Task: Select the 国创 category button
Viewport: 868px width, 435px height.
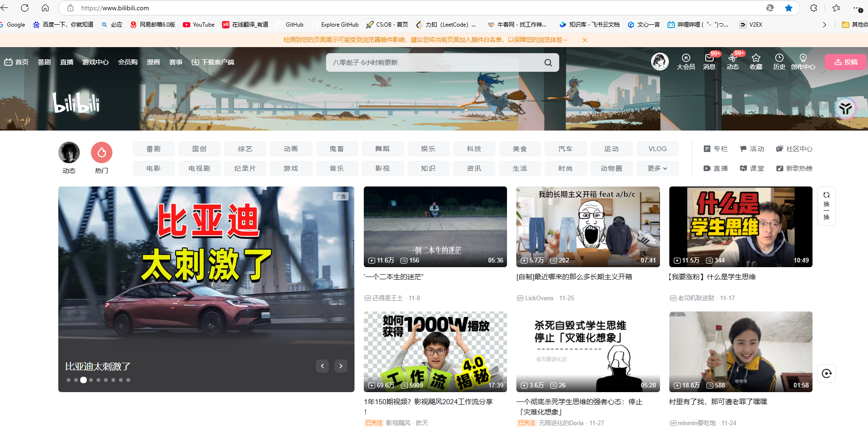Action: (x=199, y=149)
